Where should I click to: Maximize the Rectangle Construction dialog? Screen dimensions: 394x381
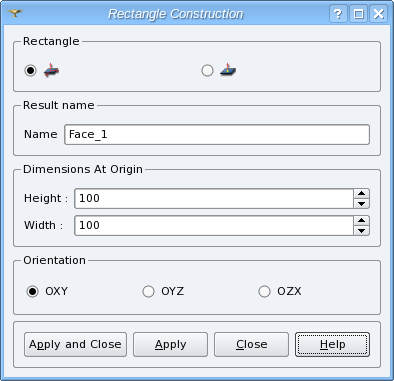(x=358, y=14)
